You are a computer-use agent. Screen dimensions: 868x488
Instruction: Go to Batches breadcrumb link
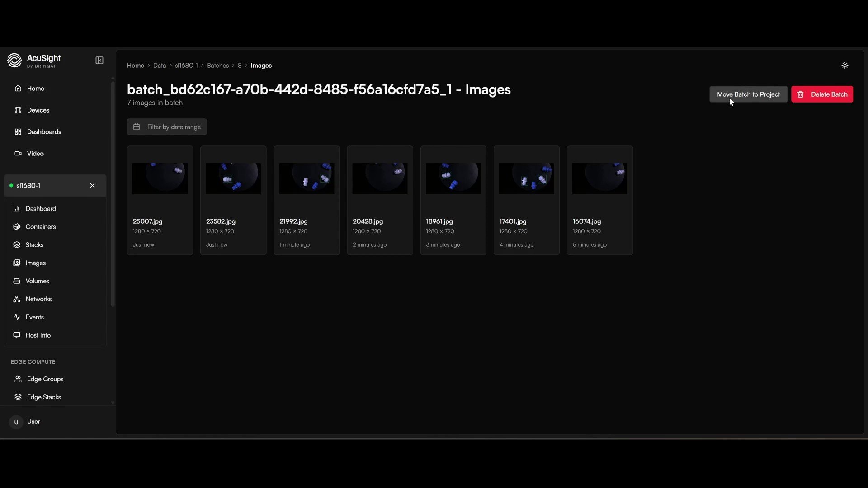(218, 66)
